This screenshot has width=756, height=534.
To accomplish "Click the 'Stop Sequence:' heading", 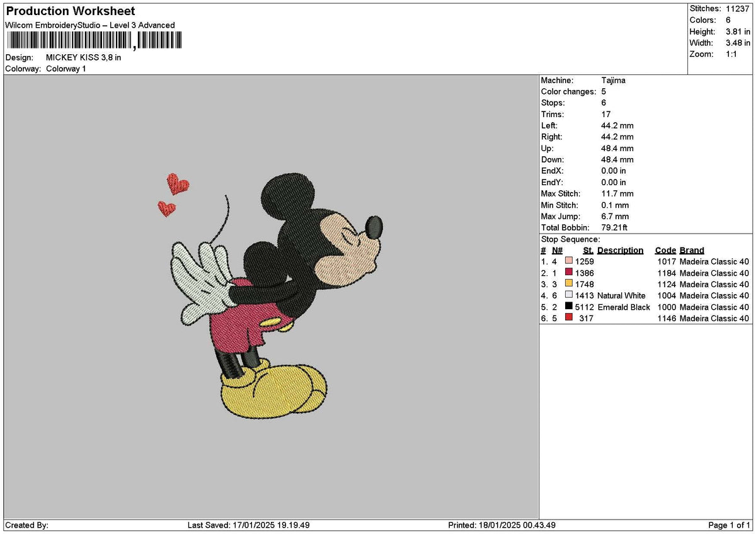I will coord(571,239).
